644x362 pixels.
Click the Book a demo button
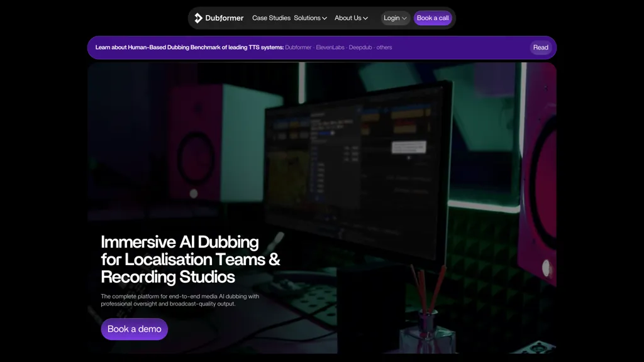[x=134, y=329]
